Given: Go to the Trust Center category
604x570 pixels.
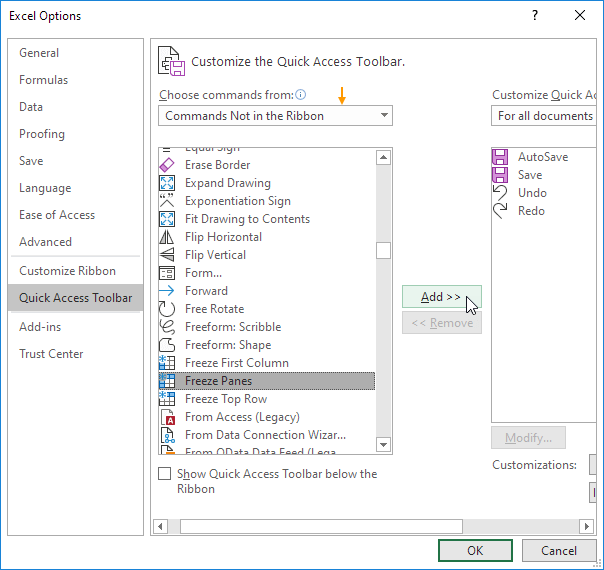Looking at the screenshot, I should tap(51, 354).
